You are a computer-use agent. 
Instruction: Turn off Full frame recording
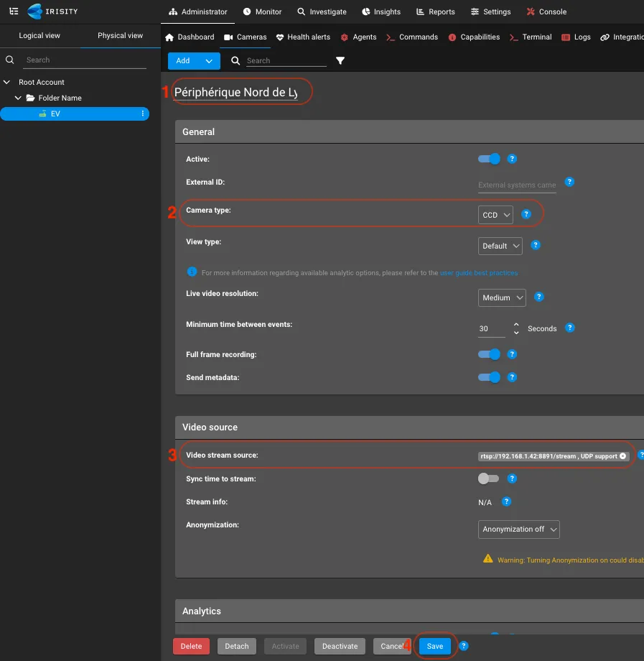488,354
